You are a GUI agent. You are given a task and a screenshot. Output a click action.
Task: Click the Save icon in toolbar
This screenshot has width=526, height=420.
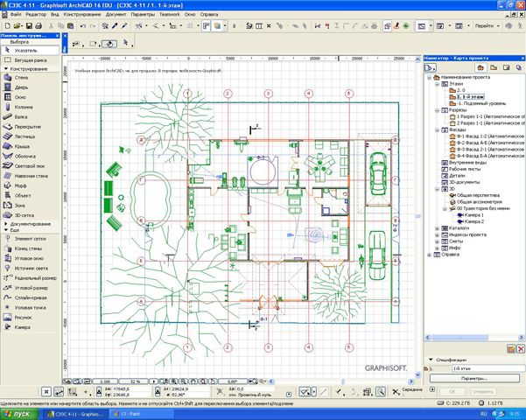pyautogui.click(x=29, y=26)
